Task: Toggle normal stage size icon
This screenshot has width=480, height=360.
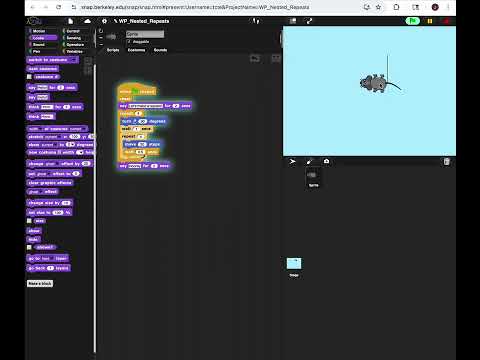Action: (293, 21)
